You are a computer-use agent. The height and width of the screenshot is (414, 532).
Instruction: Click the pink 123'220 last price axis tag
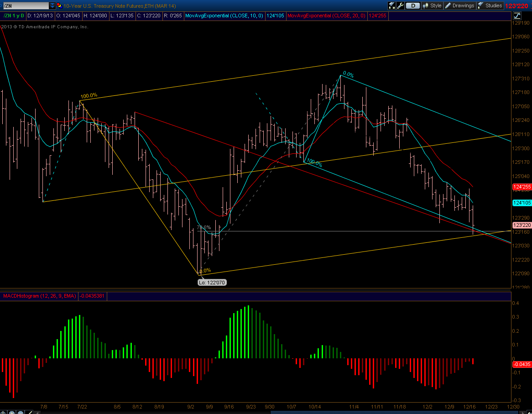522,225
